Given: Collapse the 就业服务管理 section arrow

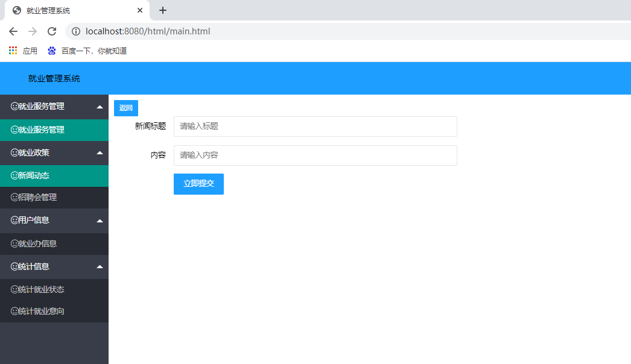Looking at the screenshot, I should click(100, 107).
